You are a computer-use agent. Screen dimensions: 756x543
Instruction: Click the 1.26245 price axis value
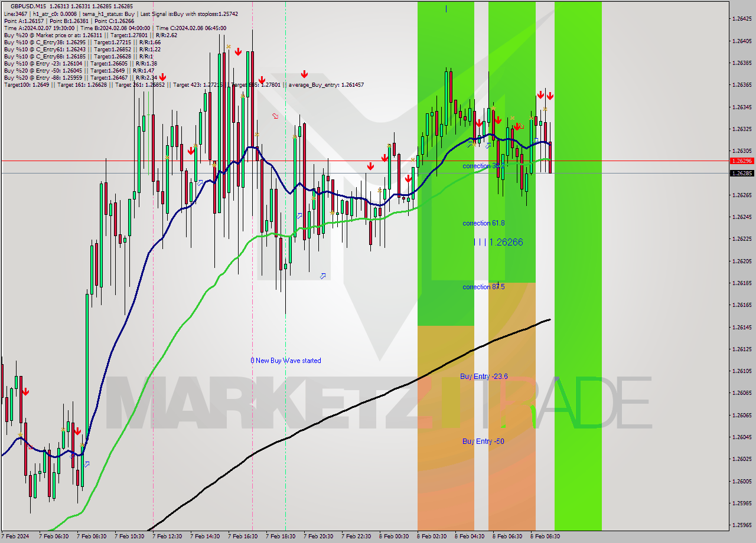(742, 217)
